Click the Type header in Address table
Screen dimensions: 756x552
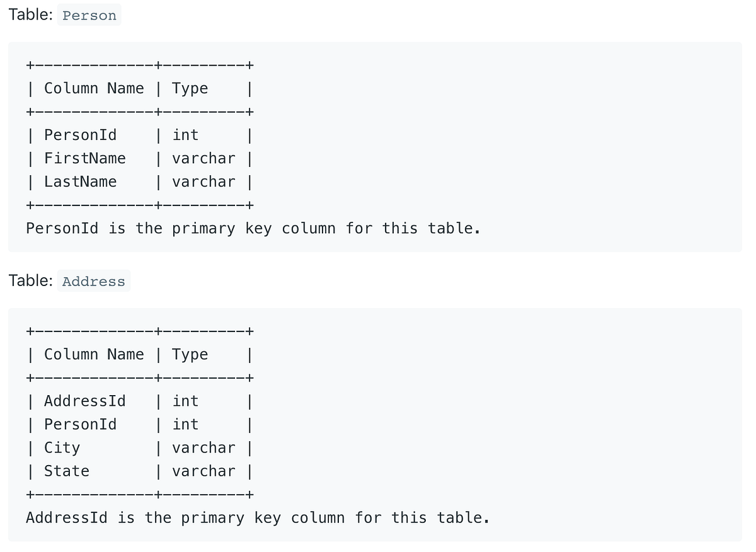(x=190, y=355)
